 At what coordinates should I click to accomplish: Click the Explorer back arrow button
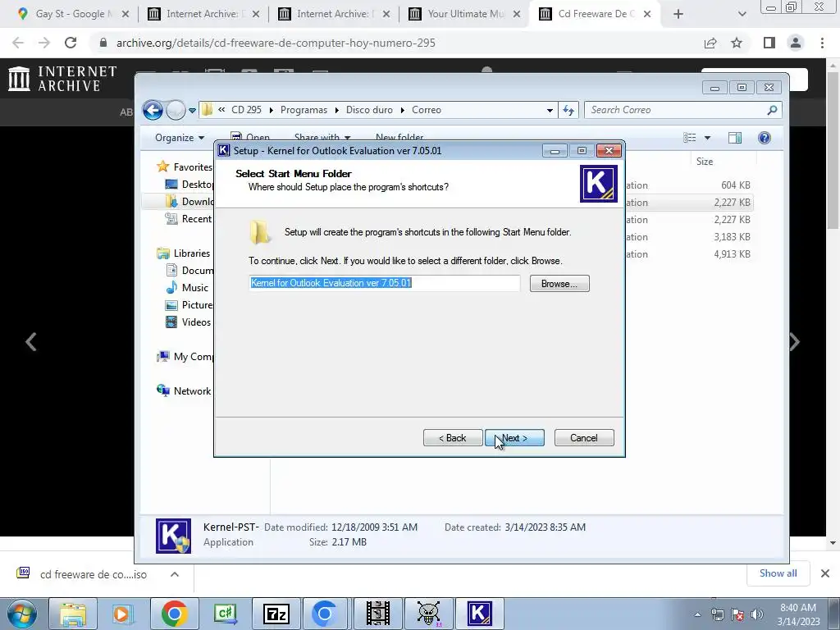153,111
